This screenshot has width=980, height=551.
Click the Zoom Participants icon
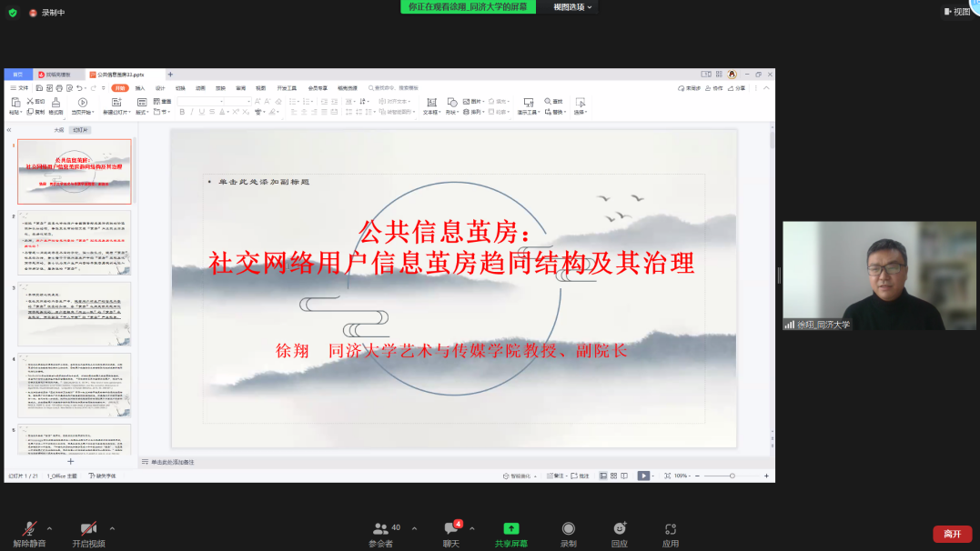[x=380, y=528]
